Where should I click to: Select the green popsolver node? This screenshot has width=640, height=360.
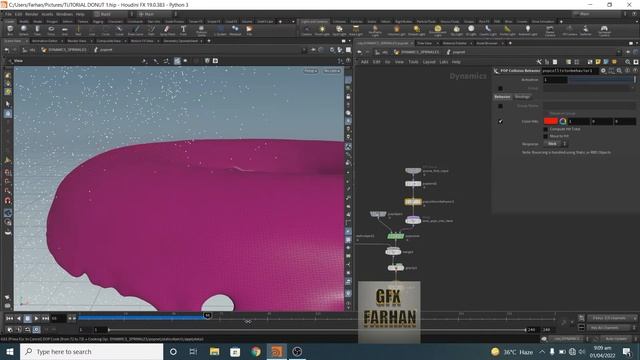point(396,236)
